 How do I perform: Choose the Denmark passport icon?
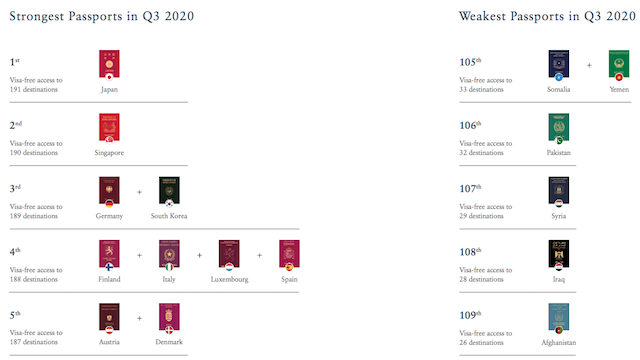click(169, 318)
